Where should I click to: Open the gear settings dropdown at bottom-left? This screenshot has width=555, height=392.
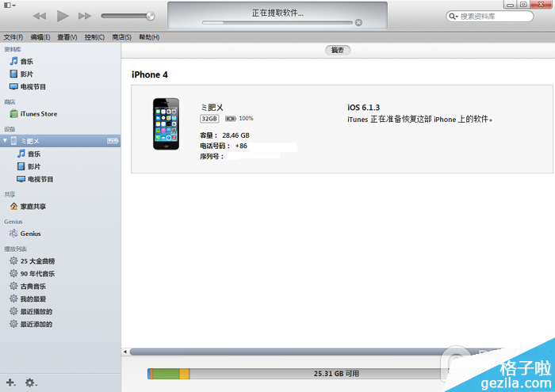30,382
